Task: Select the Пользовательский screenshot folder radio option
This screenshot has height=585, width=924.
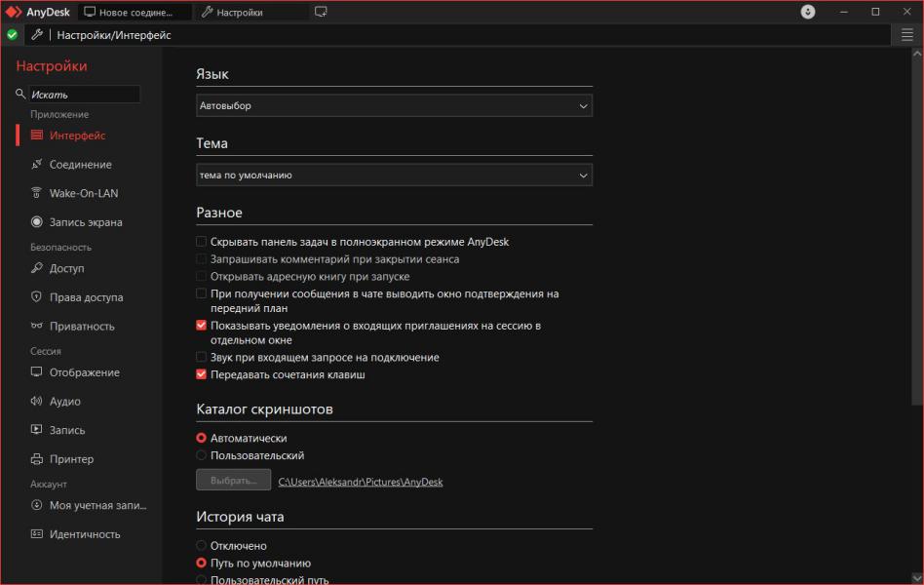Action: 202,455
